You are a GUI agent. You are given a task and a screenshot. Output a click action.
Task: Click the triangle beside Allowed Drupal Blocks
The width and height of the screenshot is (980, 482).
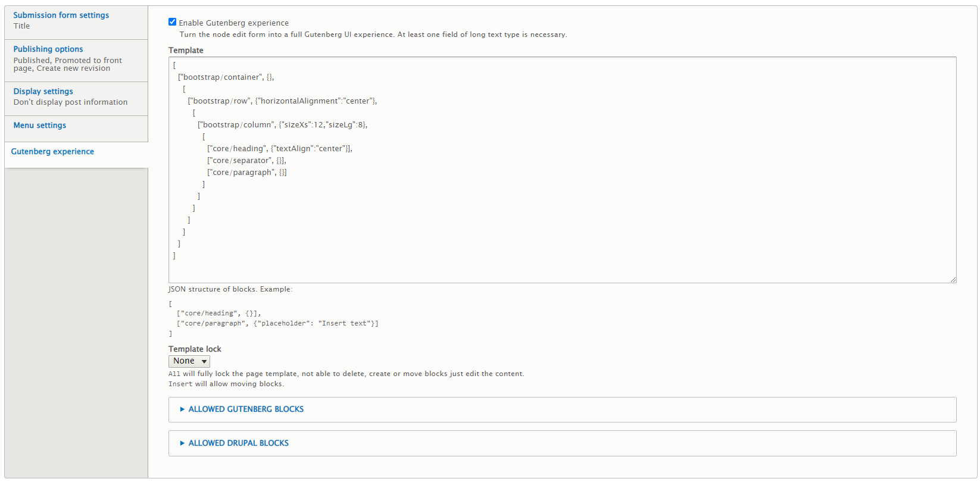pos(182,443)
